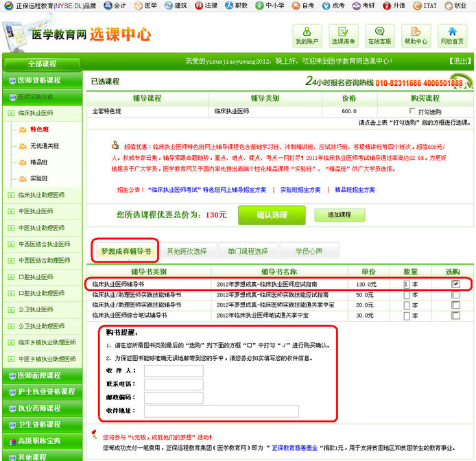Switch to the 其他班次选择 tab
Image resolution: width=476 pixels, height=461 pixels.
(x=186, y=251)
